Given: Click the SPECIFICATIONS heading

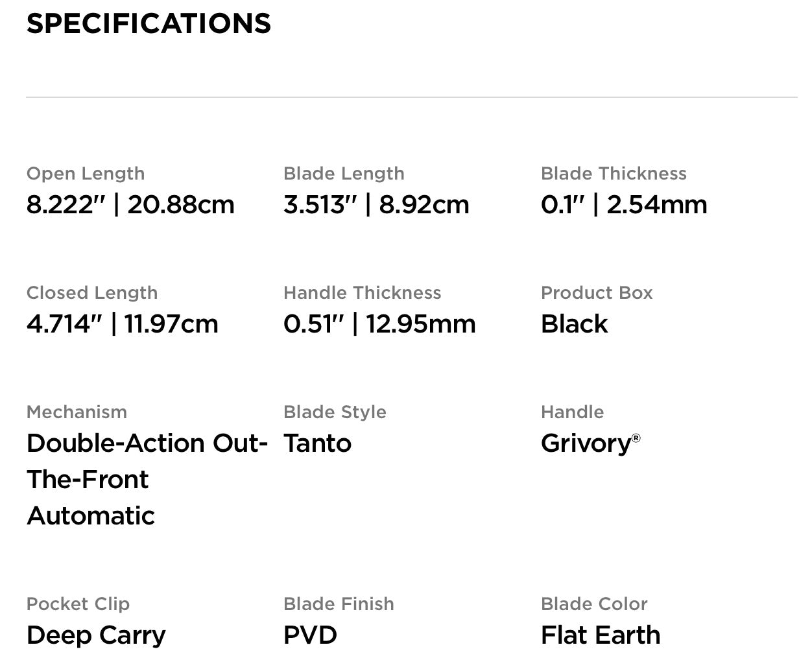Looking at the screenshot, I should click(x=149, y=24).
